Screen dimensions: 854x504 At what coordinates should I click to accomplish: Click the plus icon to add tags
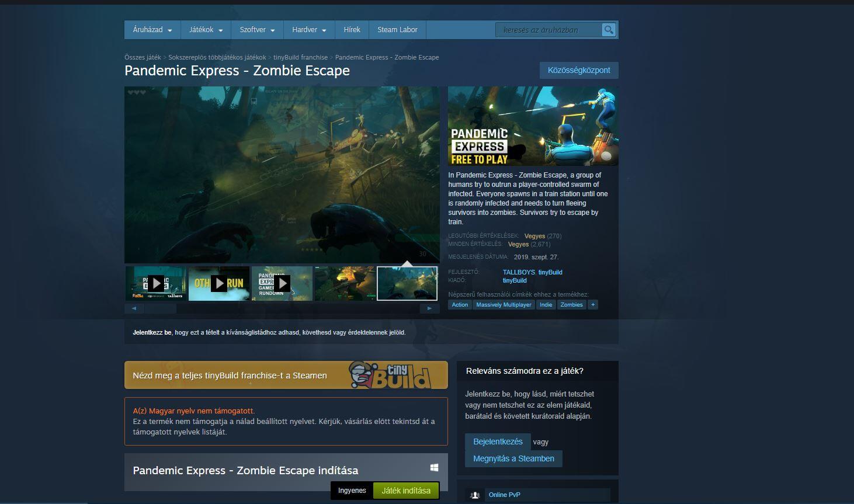(x=592, y=305)
